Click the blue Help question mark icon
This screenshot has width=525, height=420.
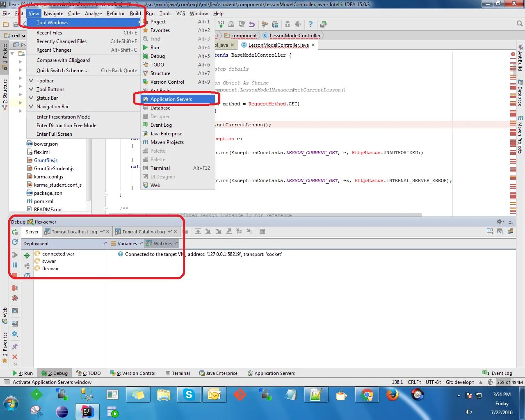[x=310, y=24]
